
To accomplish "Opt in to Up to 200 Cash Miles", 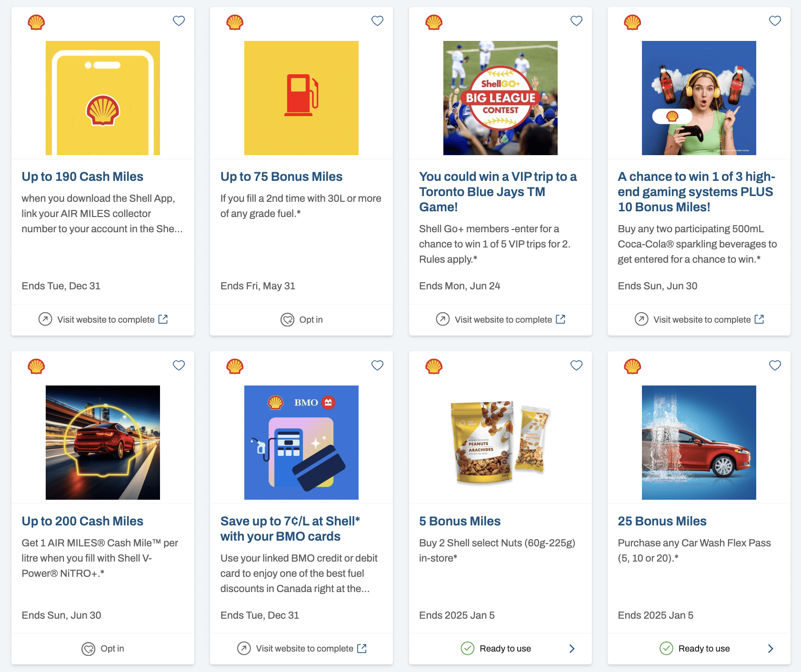I will [112, 649].
